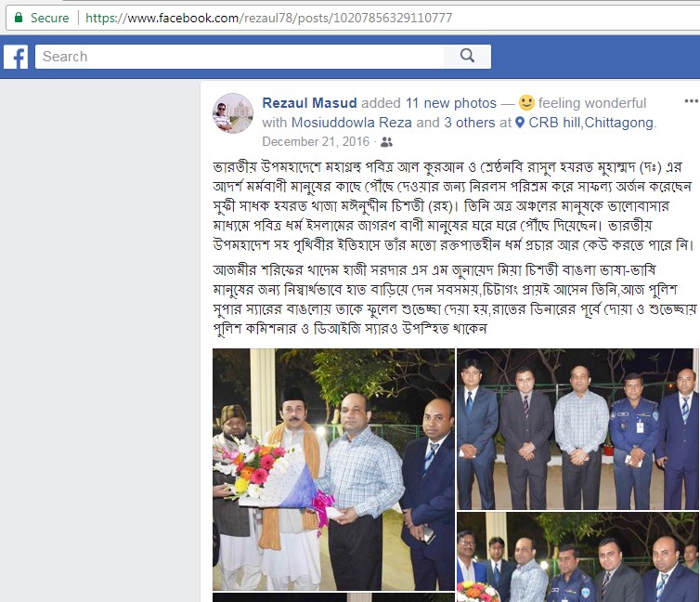Focus the Facebook Search input field
Image resolution: width=700 pixels, height=602 pixels.
pyautogui.click(x=240, y=57)
